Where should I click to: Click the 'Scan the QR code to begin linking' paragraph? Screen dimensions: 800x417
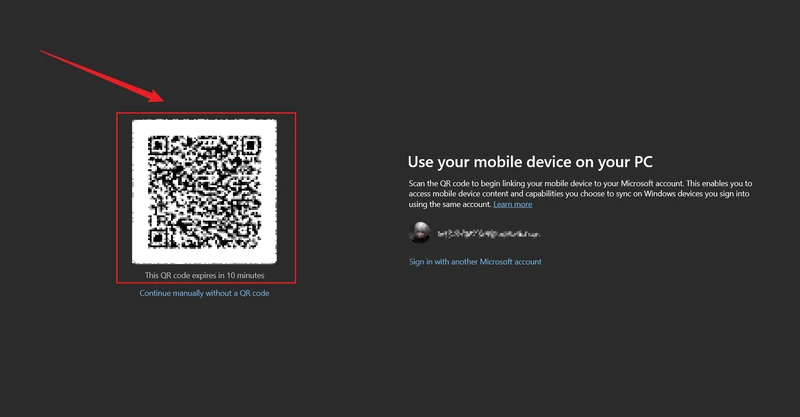[580, 193]
